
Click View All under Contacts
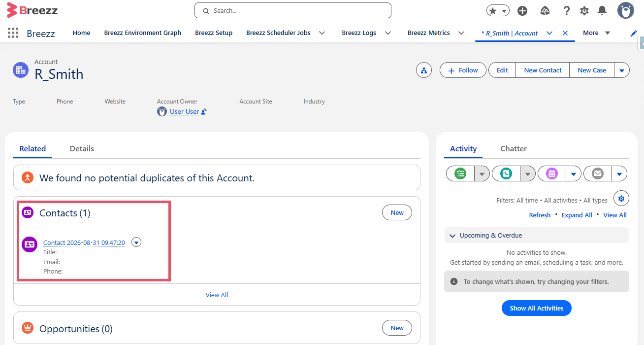tap(217, 295)
